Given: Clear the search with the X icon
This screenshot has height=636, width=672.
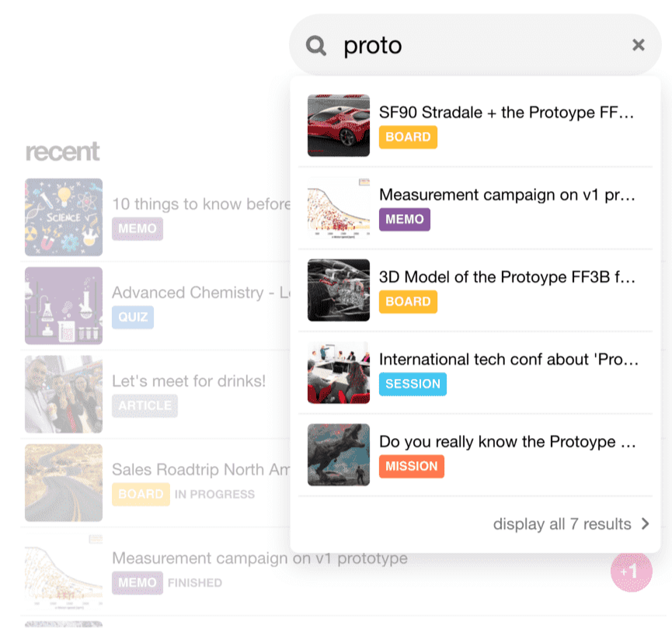Looking at the screenshot, I should (x=639, y=45).
